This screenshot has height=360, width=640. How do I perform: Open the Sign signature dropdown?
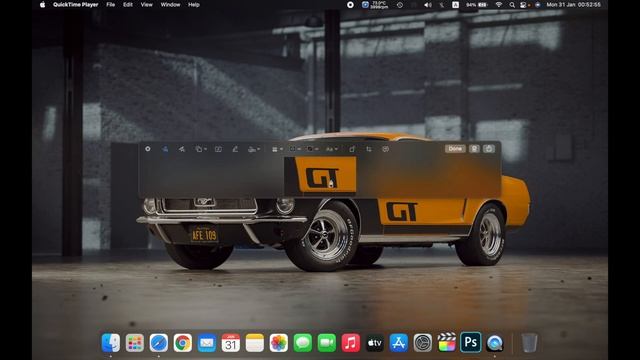click(x=254, y=149)
